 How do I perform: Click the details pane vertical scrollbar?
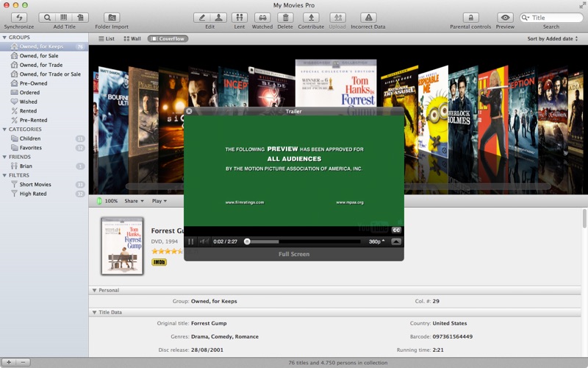(x=584, y=219)
